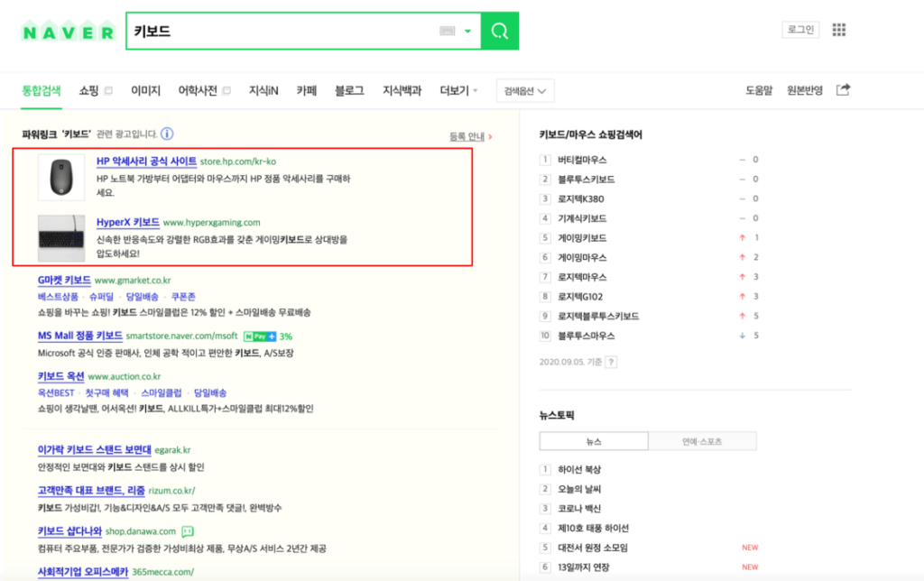
Task: Open the 지식백과 tab
Action: [x=402, y=91]
